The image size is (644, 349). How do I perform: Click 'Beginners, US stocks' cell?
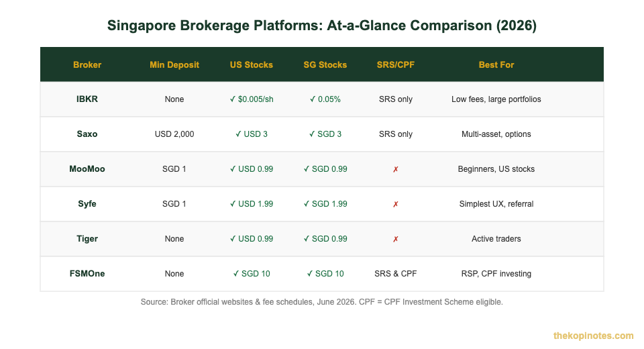[x=496, y=169]
